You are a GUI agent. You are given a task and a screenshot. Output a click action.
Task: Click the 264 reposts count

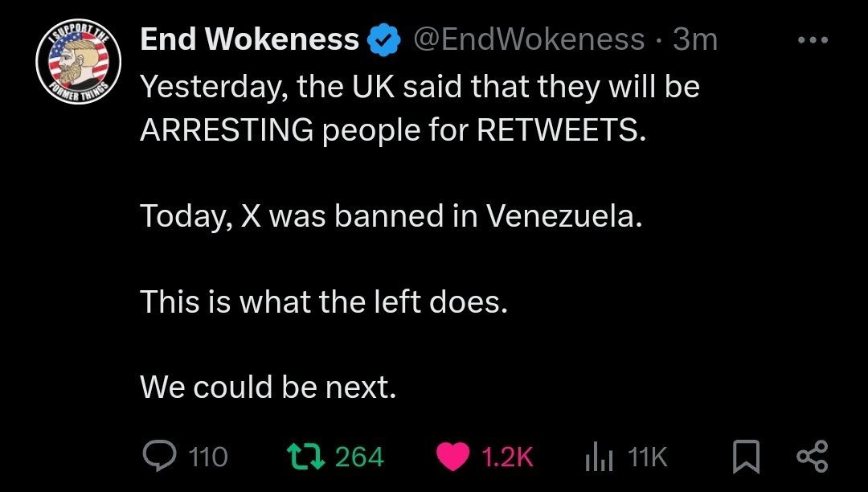point(359,457)
